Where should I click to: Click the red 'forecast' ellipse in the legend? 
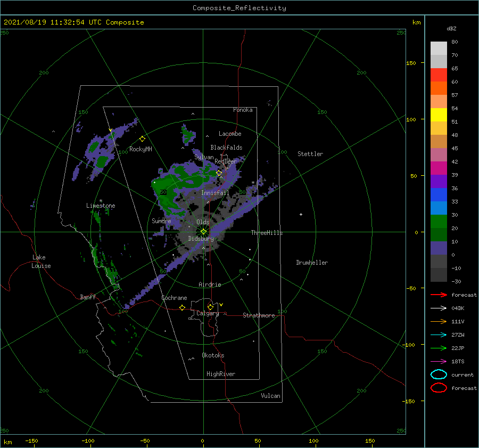439,388
